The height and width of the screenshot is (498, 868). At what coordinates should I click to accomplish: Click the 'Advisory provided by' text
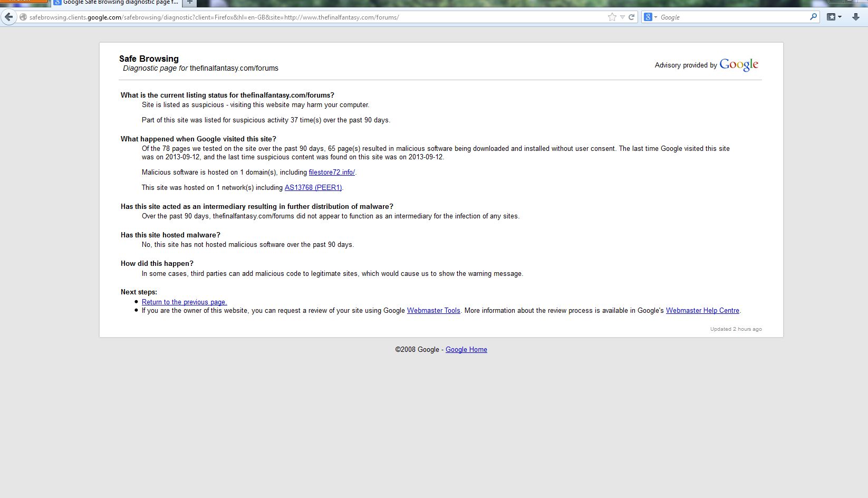tap(686, 65)
